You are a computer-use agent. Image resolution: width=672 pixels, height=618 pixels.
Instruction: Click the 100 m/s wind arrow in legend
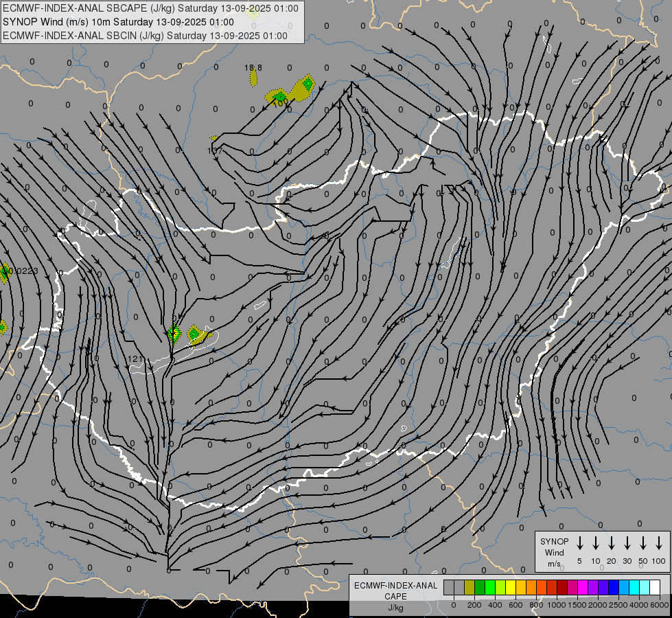point(659,543)
